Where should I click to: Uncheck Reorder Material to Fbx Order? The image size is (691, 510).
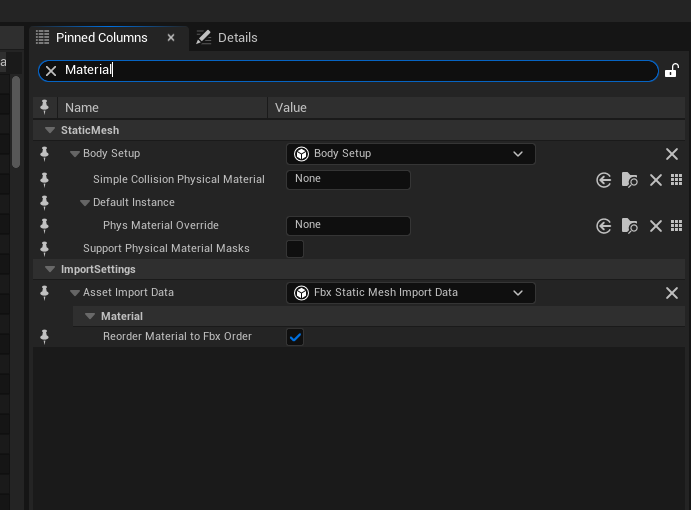[295, 337]
